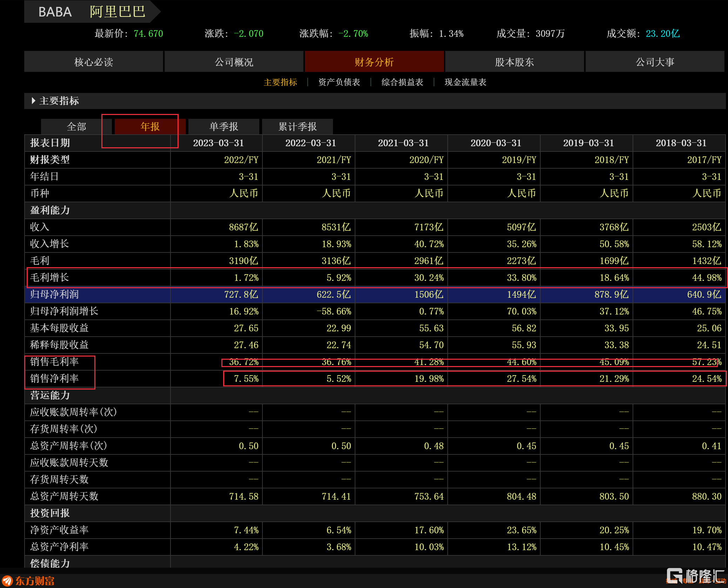728x588 pixels.
Task: Select the 毛利增长 row label
Action: 49,278
